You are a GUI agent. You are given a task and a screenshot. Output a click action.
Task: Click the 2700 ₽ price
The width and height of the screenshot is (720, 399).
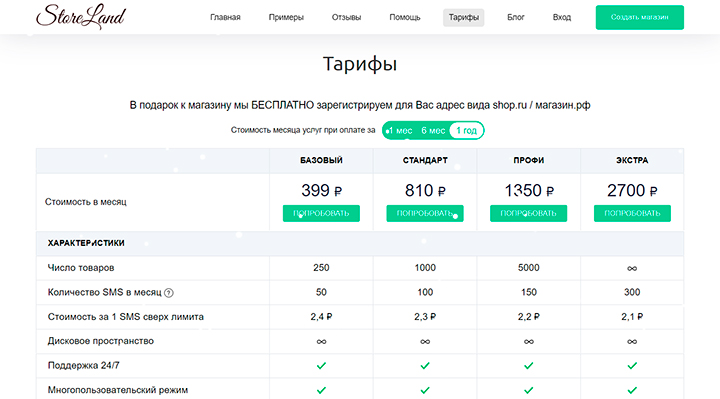coord(632,191)
